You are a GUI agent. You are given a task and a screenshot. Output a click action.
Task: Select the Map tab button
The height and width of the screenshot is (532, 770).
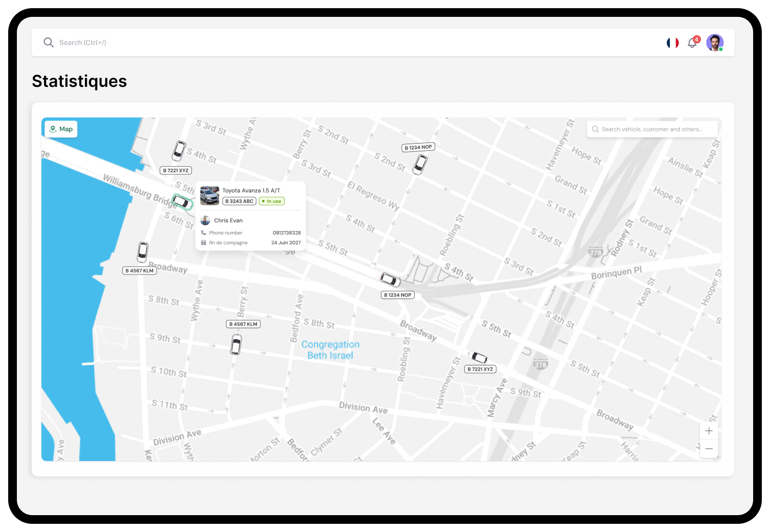click(x=61, y=129)
